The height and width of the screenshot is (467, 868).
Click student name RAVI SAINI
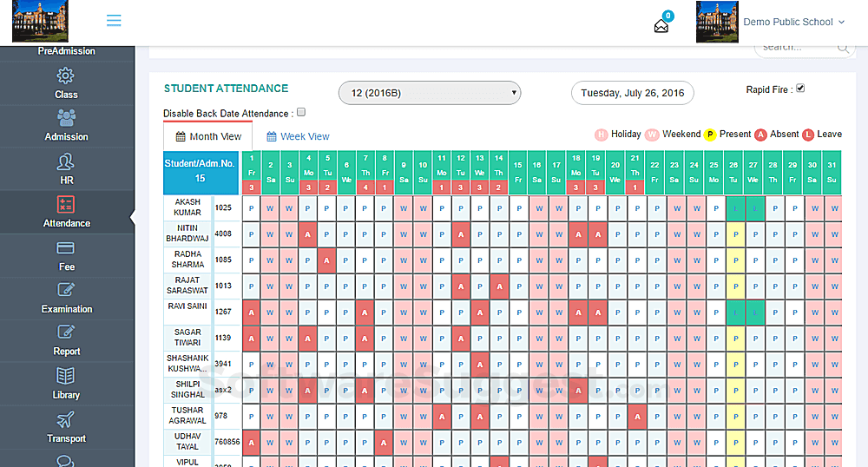(187, 306)
